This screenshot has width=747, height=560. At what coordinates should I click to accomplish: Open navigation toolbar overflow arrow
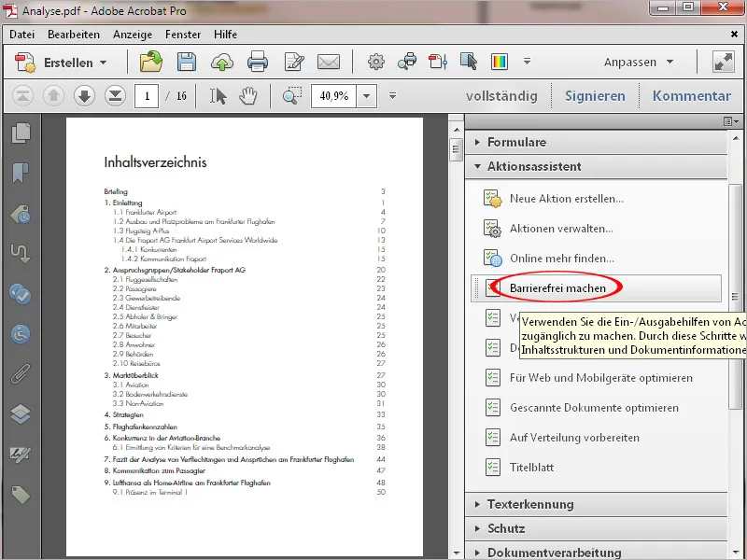392,96
